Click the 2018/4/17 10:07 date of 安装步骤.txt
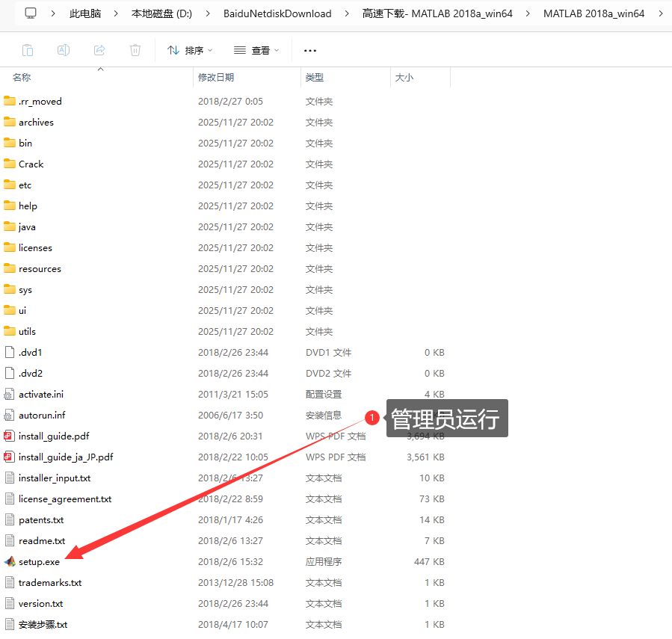The width and height of the screenshot is (672, 639). (x=233, y=625)
